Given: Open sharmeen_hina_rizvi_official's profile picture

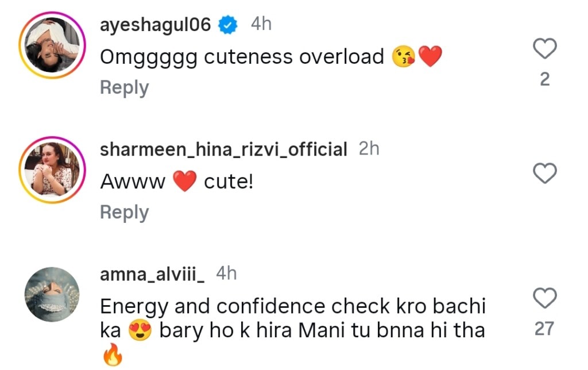Looking at the screenshot, I should (52, 173).
